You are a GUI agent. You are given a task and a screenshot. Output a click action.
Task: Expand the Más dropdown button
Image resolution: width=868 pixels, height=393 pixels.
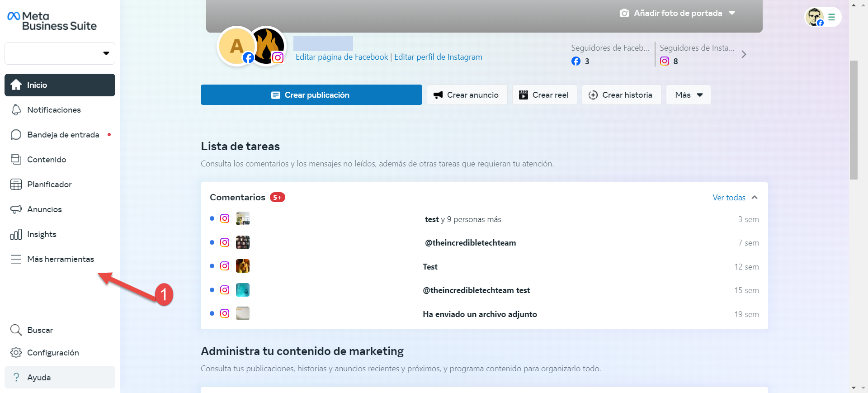[688, 95]
